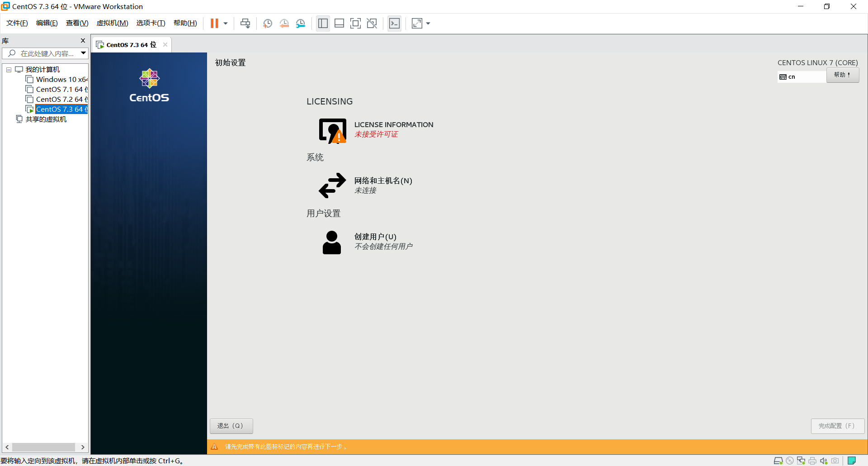Open the power options dropdown arrow
868x466 pixels.
click(226, 23)
